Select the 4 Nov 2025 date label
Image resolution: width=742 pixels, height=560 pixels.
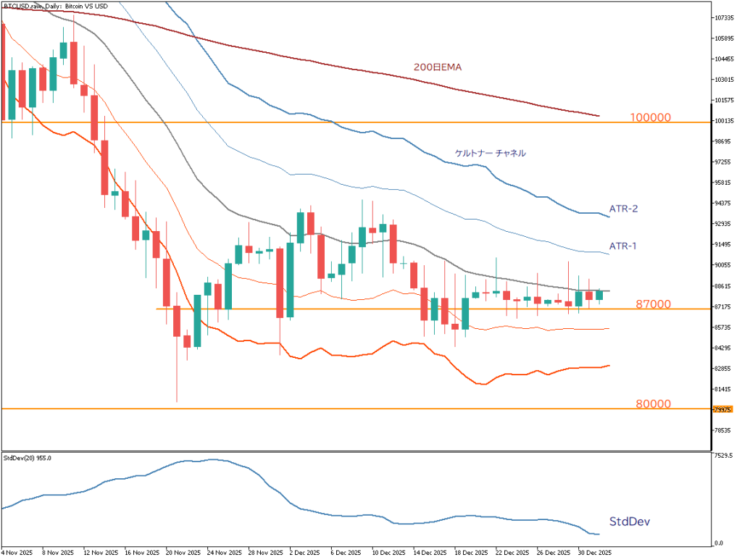17,551
